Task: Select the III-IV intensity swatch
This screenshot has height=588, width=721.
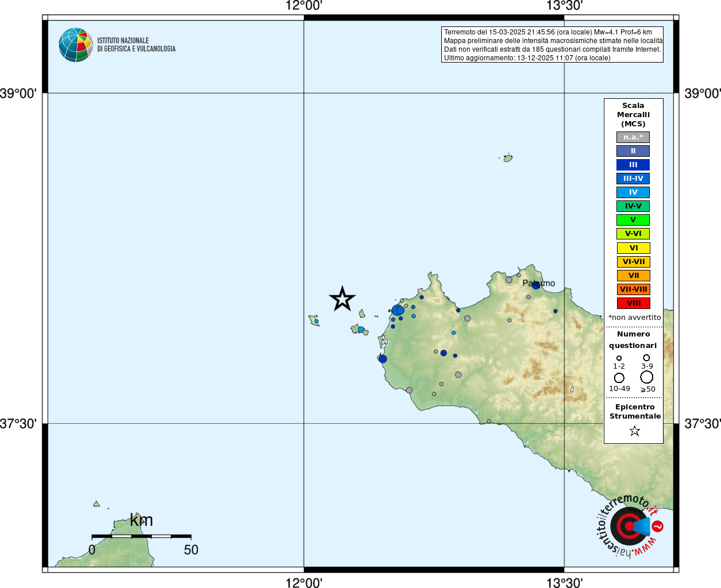Action: tap(633, 179)
